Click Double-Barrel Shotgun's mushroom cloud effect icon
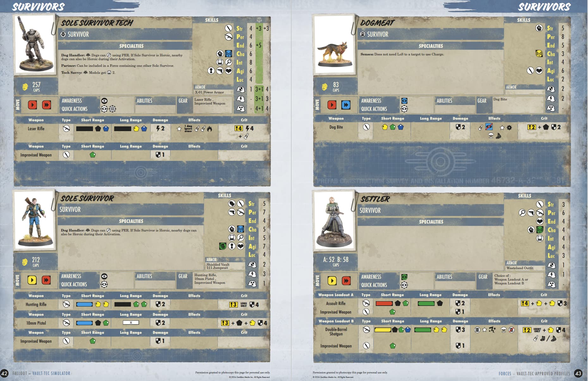 [503, 330]
